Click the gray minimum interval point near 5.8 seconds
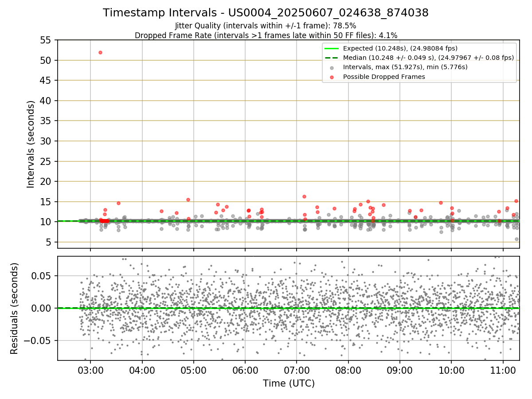Viewport: 532px width, 399px height. point(516,239)
